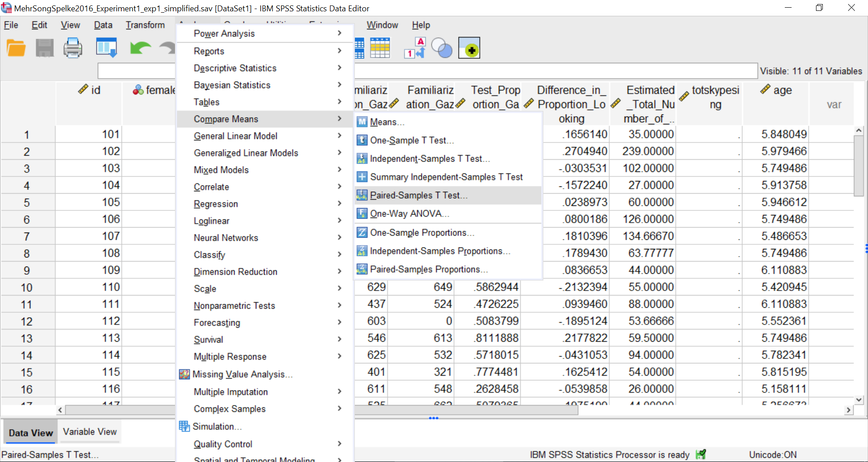Click the Independent-Samples Proportions icon
Image resolution: width=868 pixels, height=462 pixels.
(362, 251)
